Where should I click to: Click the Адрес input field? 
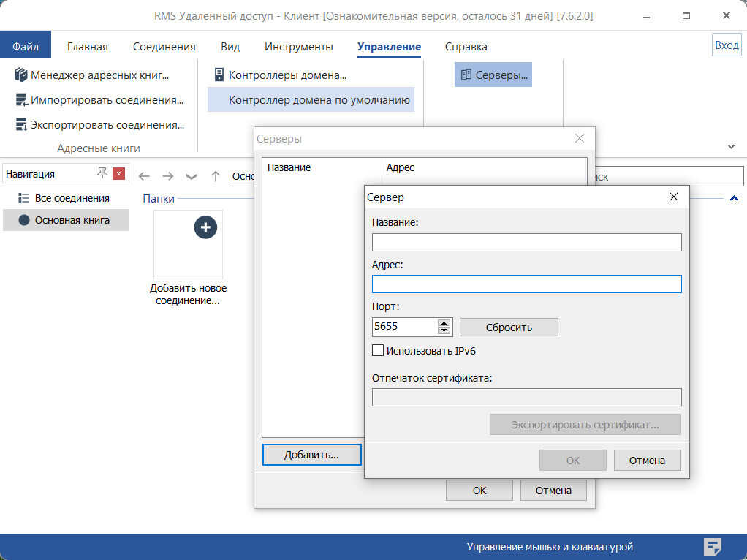[x=526, y=284]
